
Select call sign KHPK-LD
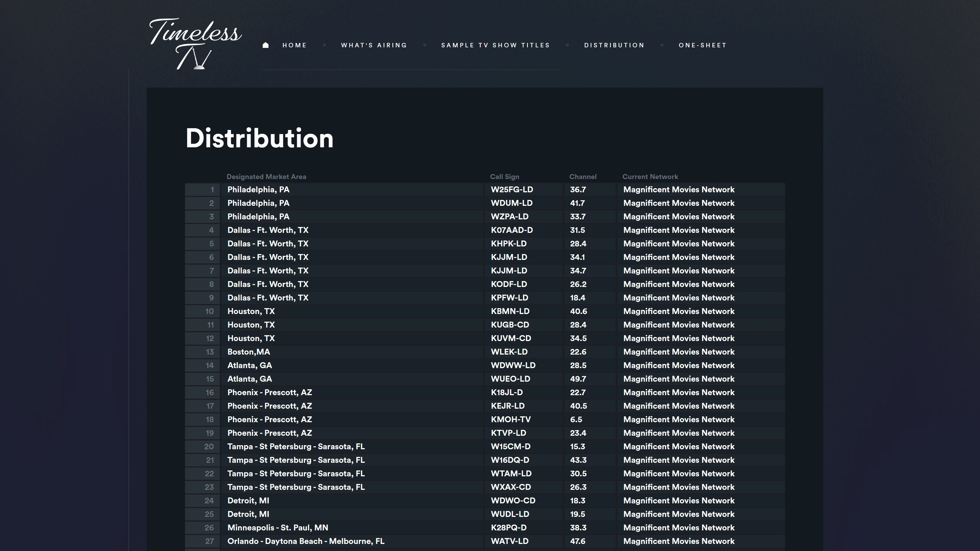tap(509, 244)
